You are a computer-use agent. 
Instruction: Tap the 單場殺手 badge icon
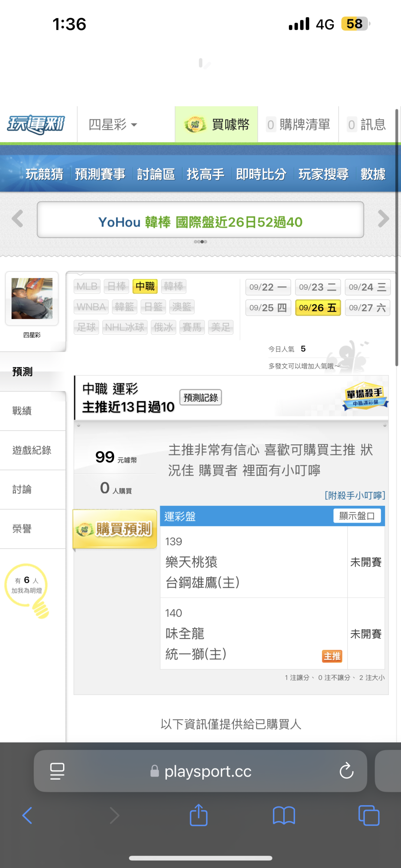click(x=366, y=396)
